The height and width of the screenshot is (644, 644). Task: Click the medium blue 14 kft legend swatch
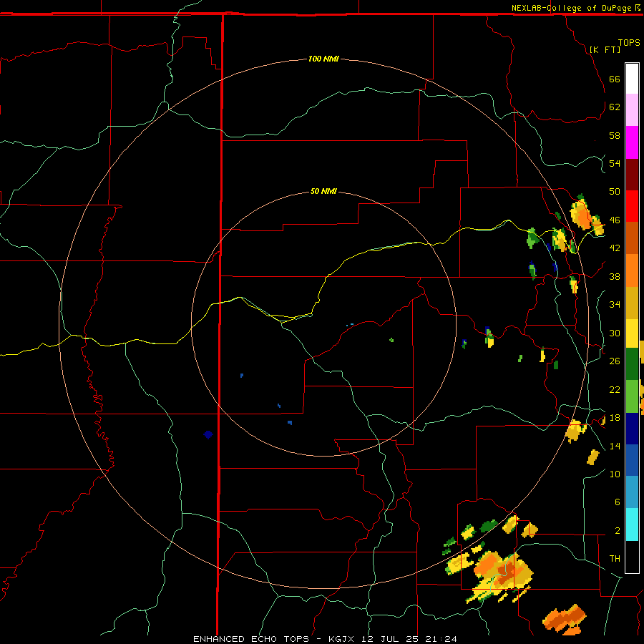[x=632, y=460]
